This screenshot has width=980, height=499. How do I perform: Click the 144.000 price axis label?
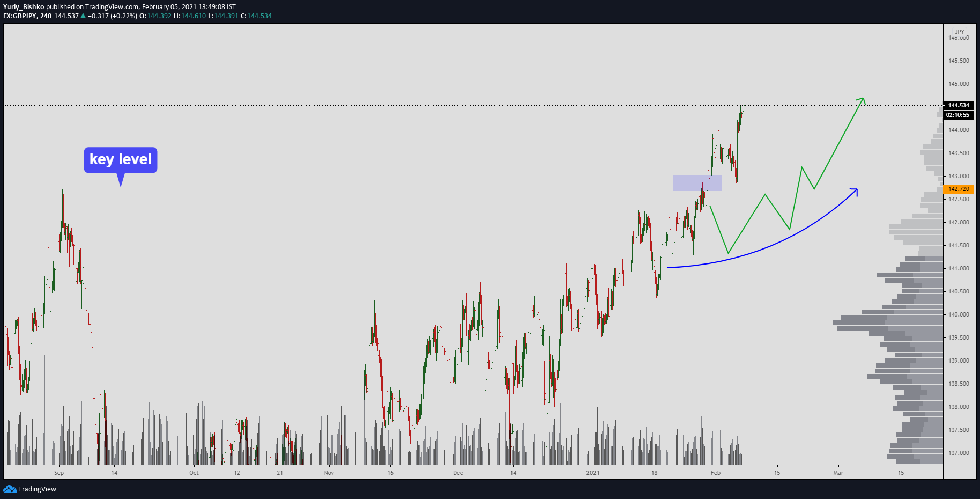pyautogui.click(x=959, y=130)
